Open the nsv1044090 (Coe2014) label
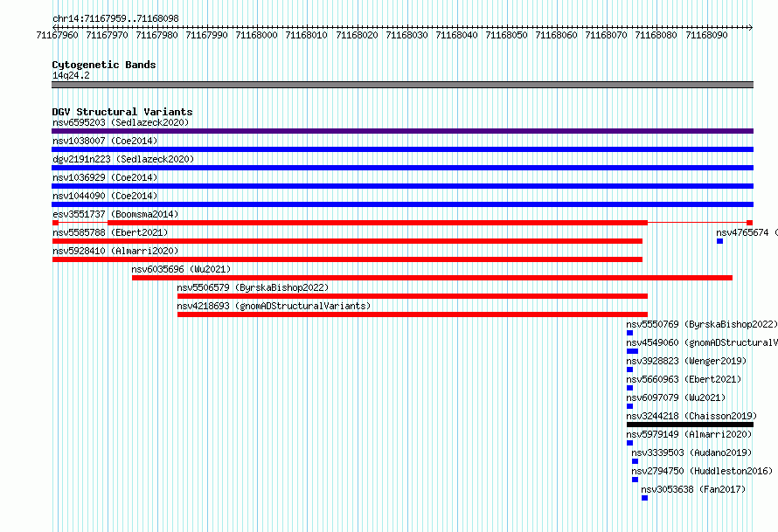This screenshot has height=532, width=778. pyautogui.click(x=105, y=196)
